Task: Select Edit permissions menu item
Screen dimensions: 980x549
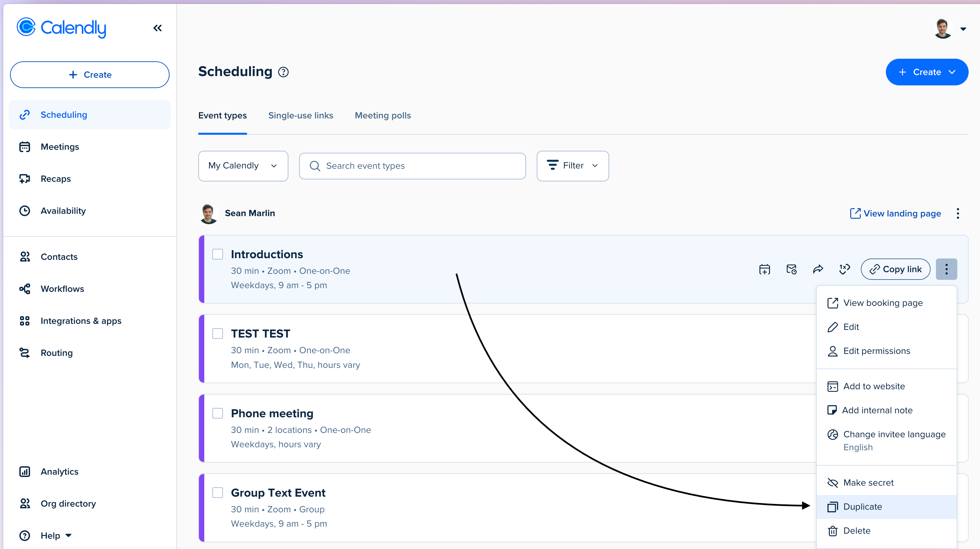Action: 887,351
